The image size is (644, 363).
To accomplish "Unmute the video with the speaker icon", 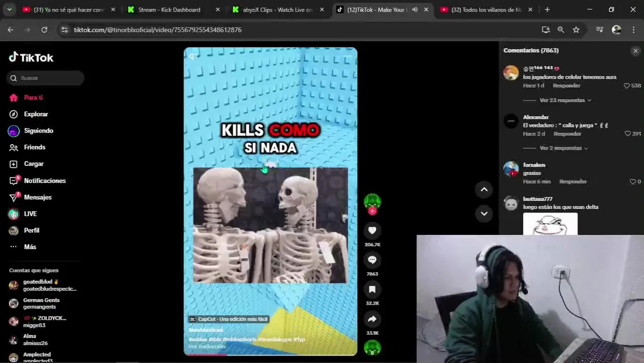I will coord(193,56).
